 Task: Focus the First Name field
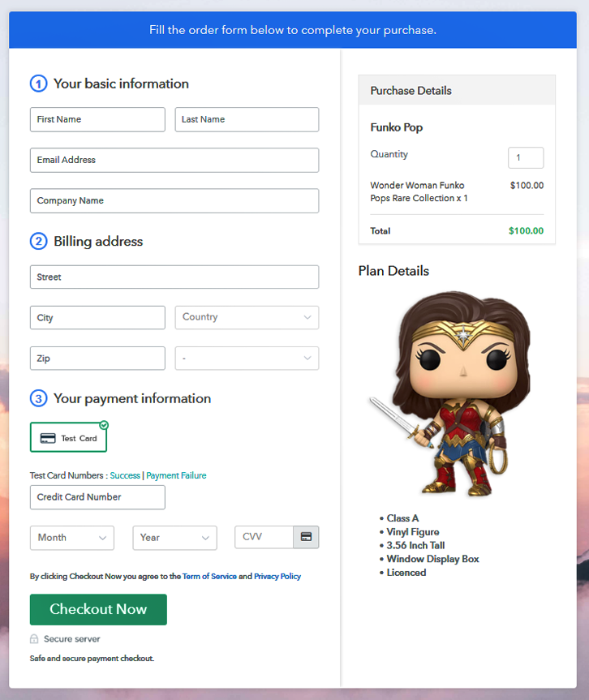(97, 119)
